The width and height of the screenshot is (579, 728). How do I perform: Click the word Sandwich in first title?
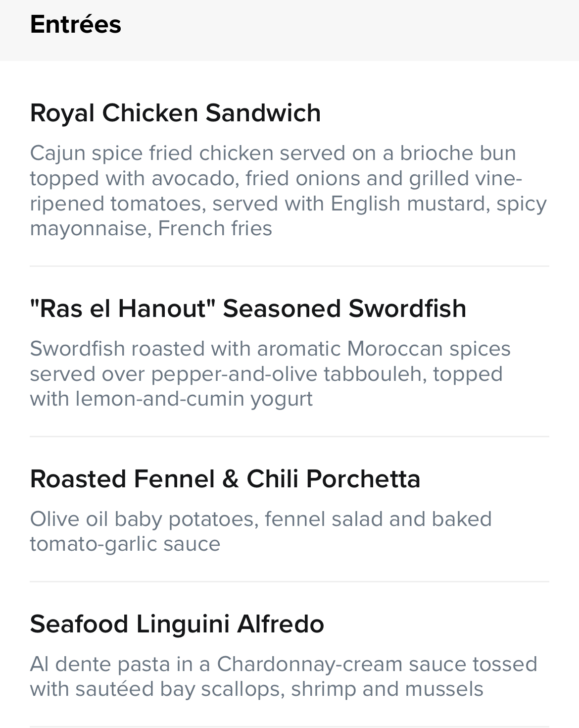pyautogui.click(x=263, y=113)
